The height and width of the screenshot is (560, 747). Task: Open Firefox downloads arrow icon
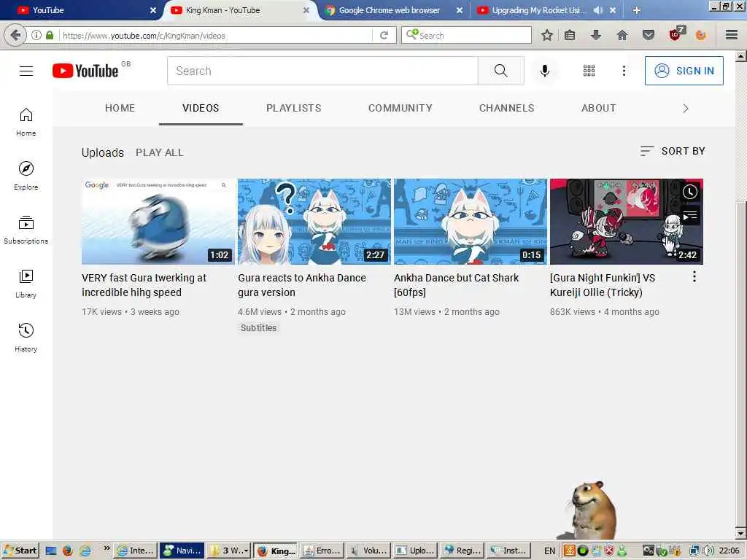pos(595,35)
